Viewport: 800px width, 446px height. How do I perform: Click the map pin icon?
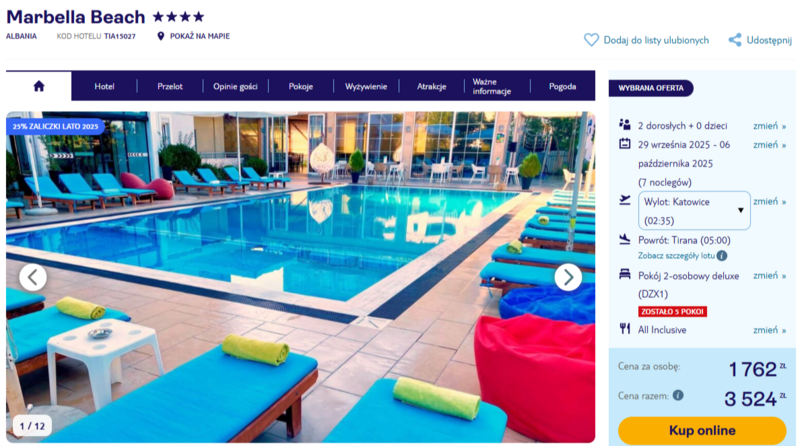point(161,36)
